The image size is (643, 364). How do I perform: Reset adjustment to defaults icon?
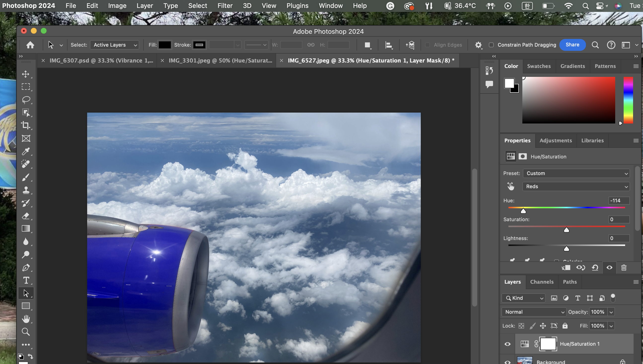595,268
